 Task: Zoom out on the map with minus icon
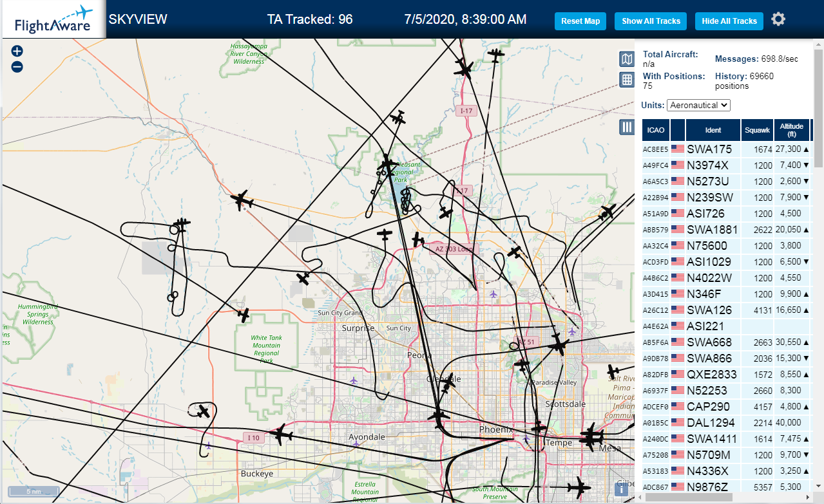point(17,66)
